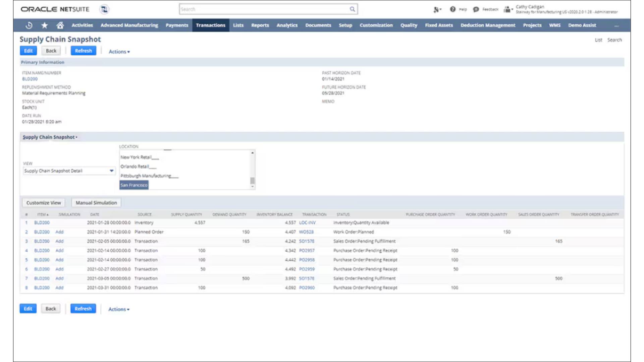Open the Activities menu
Viewport: 644px width, 362px height.
82,25
